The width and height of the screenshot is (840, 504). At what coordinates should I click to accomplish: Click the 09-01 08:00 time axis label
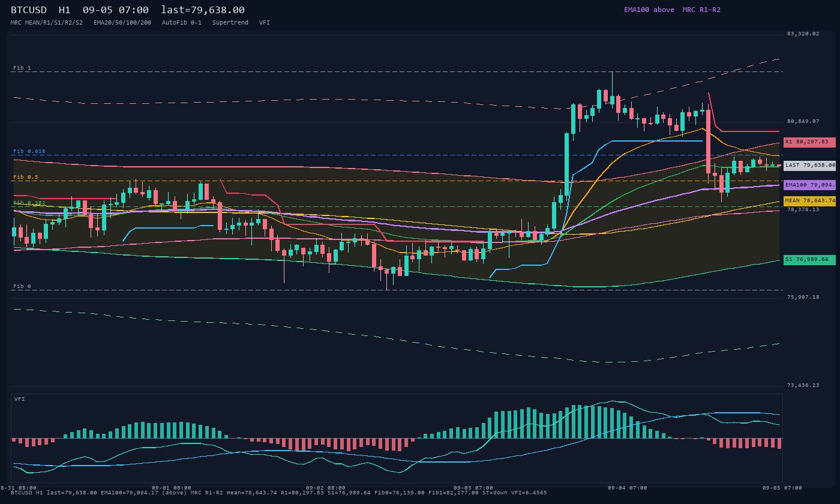[172, 488]
